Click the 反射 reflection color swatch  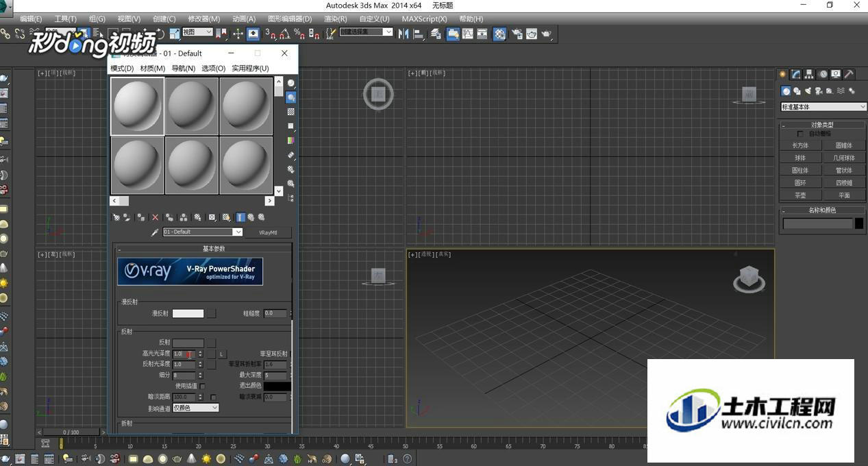click(188, 343)
